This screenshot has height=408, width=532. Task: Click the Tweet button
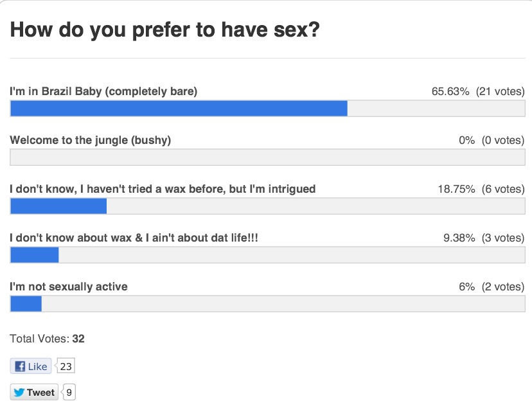tap(34, 392)
